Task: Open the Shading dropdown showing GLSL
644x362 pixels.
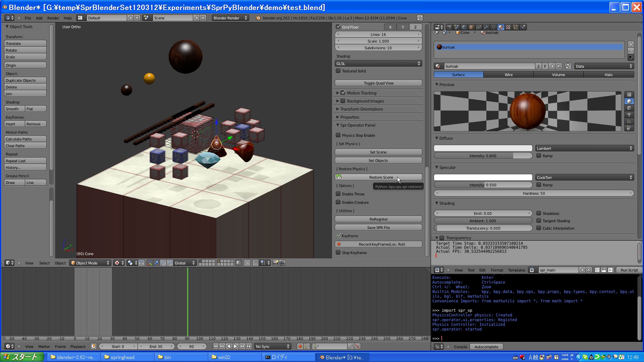Action: click(378, 63)
